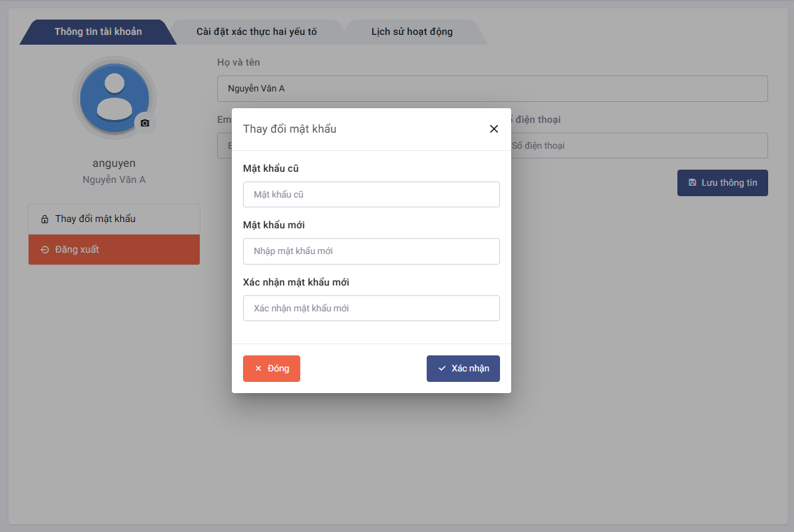Click the Họ và tên input field
This screenshot has height=532, width=794.
tap(492, 89)
